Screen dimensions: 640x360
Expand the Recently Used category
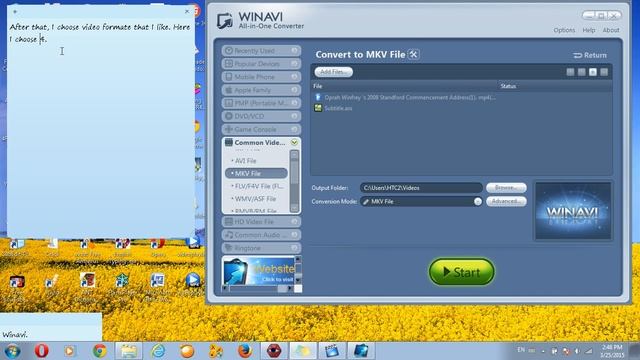point(261,51)
